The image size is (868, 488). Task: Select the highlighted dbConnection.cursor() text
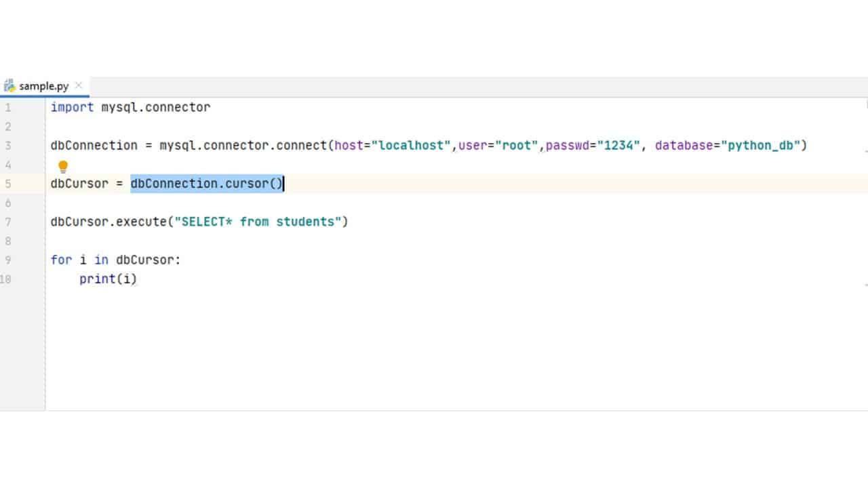pos(206,183)
